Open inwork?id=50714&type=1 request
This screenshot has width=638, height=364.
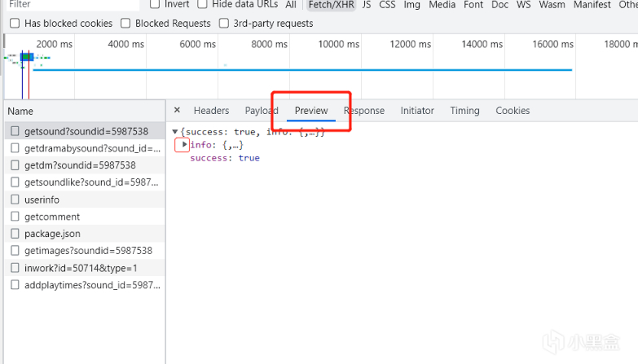(85, 268)
